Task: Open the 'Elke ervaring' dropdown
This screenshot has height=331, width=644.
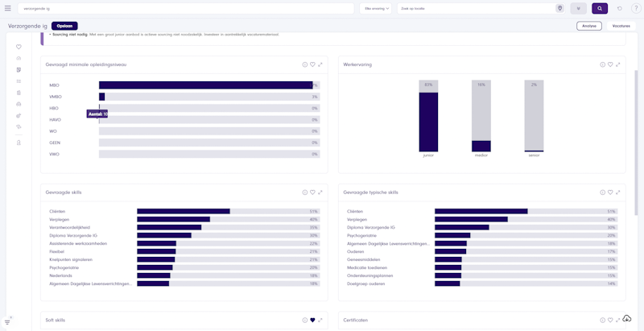Action: [377, 8]
